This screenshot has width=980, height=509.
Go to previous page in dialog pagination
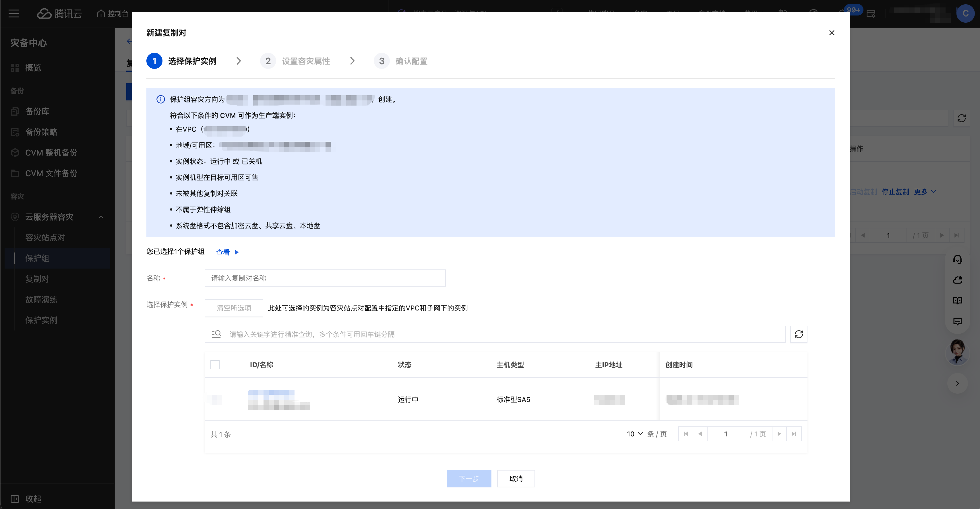click(700, 434)
